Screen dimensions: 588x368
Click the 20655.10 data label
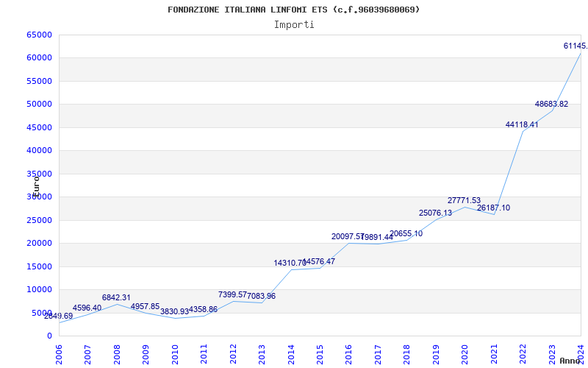pyautogui.click(x=406, y=233)
